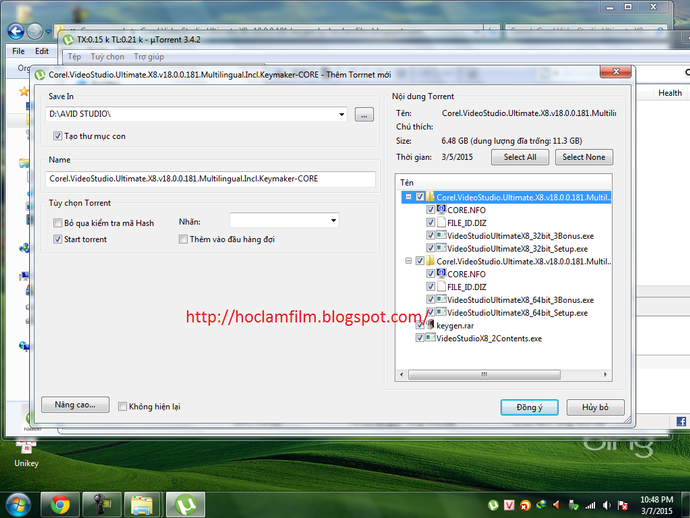690x518 pixels.
Task: Open the Nhãn label dropdown
Action: point(334,220)
